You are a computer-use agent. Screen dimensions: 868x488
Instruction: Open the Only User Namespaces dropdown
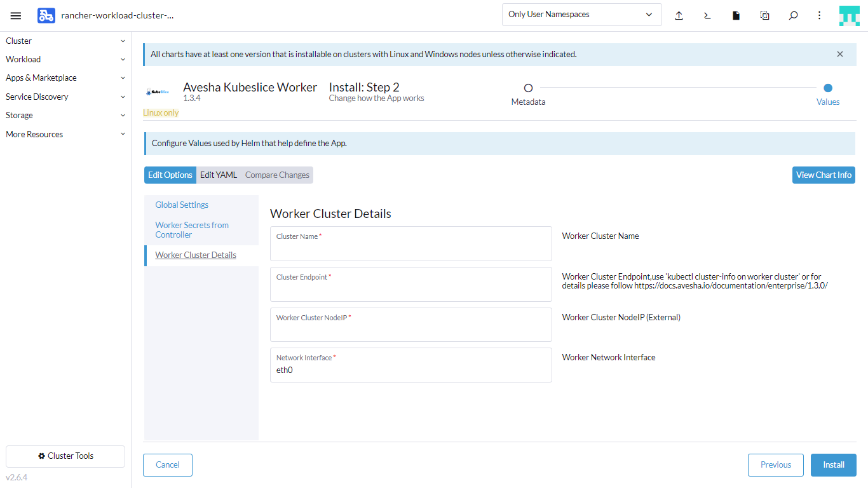(581, 15)
